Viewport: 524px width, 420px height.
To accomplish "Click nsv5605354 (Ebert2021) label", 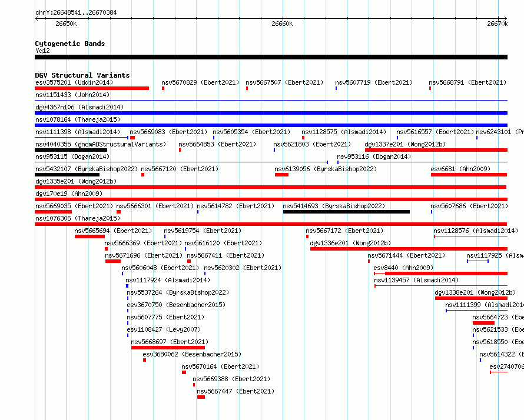I will point(251,132).
